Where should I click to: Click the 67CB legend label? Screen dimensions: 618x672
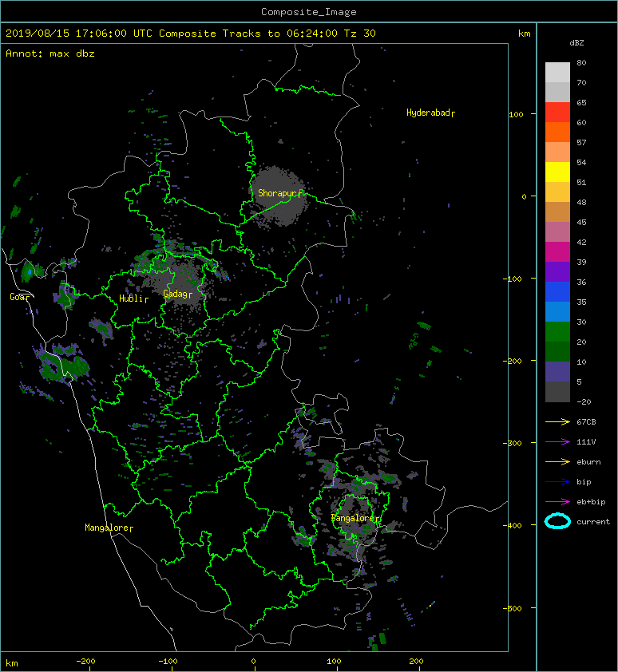[x=586, y=422]
